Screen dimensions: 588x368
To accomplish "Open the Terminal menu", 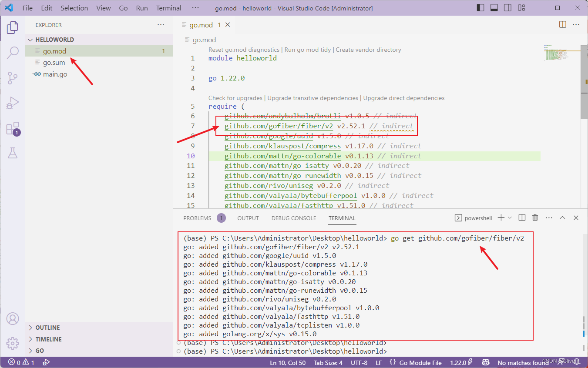I will (169, 8).
